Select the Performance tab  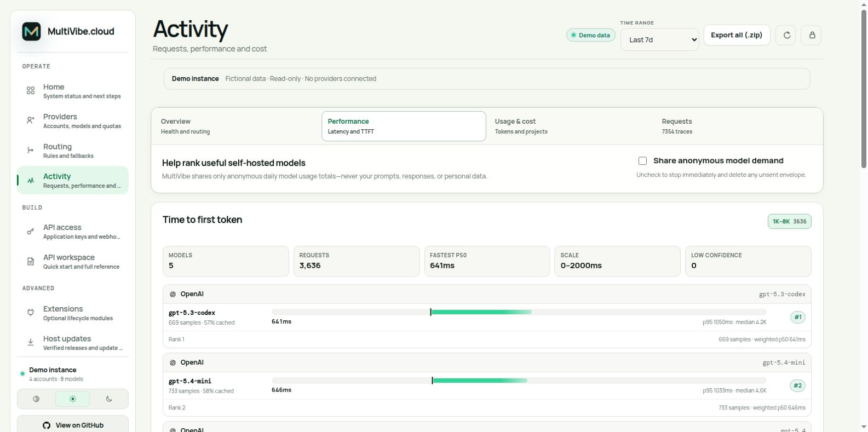coord(404,126)
